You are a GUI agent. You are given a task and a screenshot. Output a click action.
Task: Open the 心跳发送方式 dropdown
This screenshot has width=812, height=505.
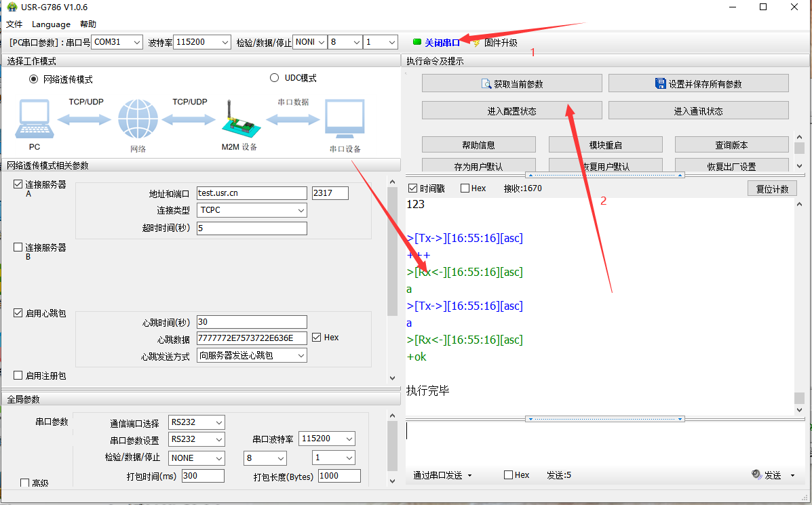click(252, 355)
